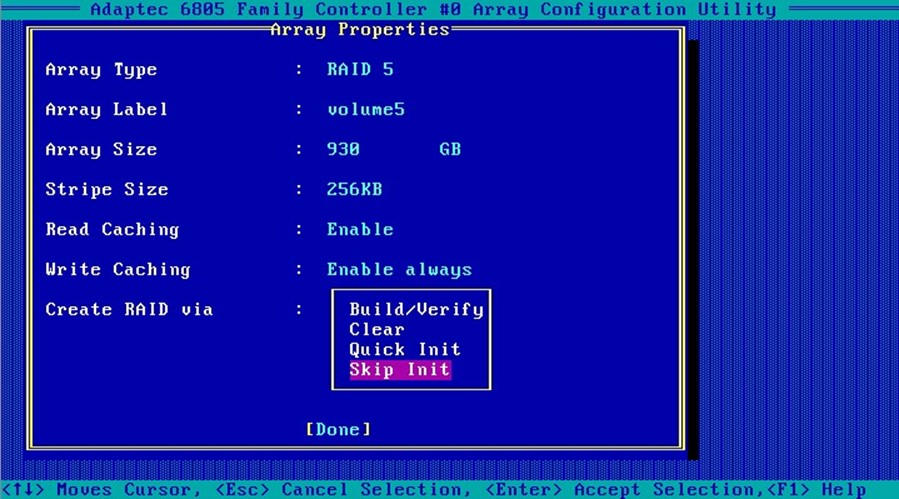Change Write Caching Enable always setting
The image size is (899, 499).
click(x=399, y=270)
